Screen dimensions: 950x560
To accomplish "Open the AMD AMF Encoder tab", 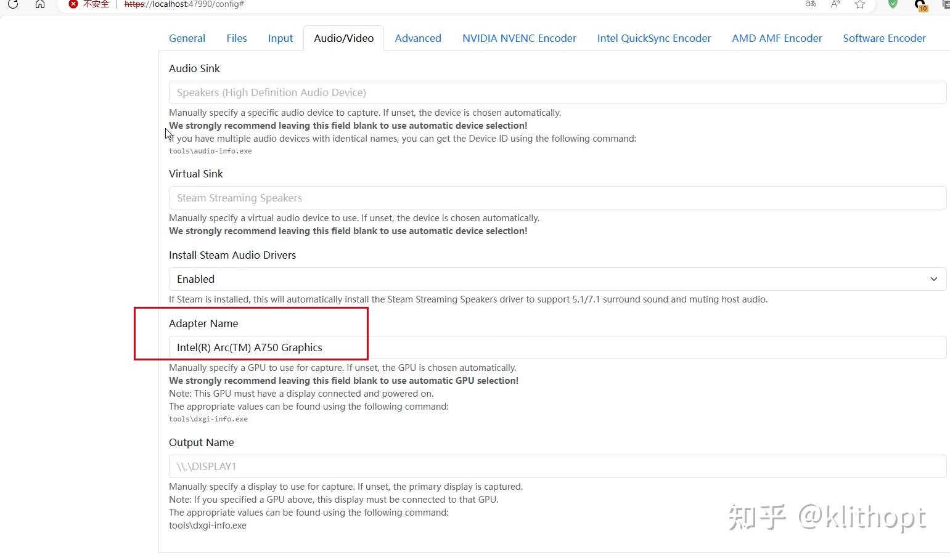I will click(777, 38).
